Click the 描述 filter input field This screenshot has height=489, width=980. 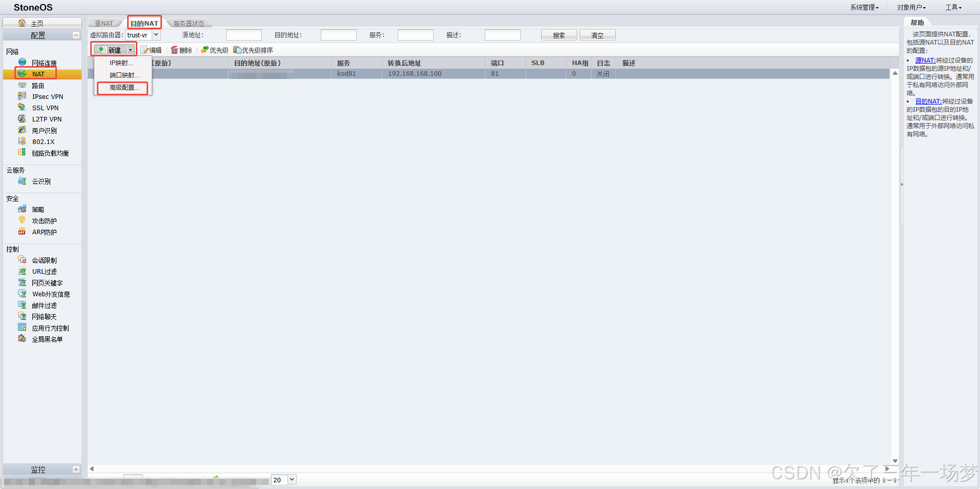[502, 35]
